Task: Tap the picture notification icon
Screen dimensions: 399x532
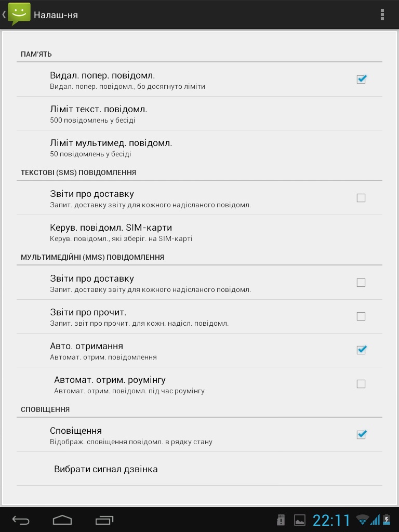Action: [x=300, y=520]
